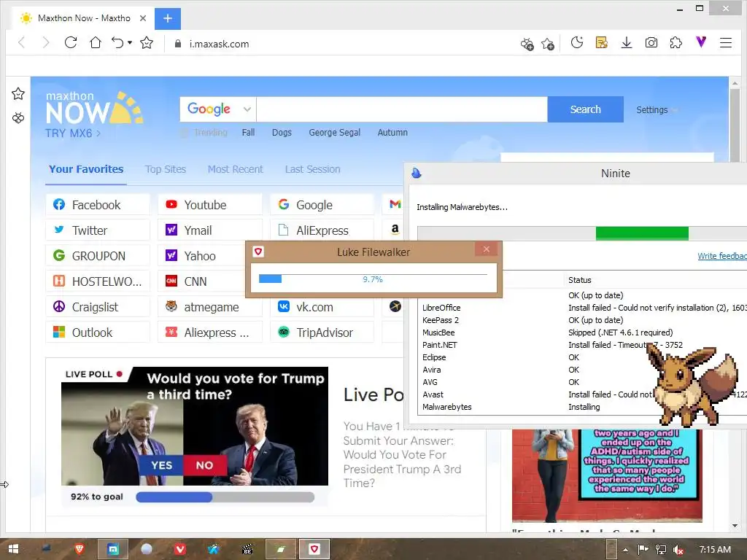Click the cloud sync icon in toolbar
The width and height of the screenshot is (747, 560).
coord(527,44)
